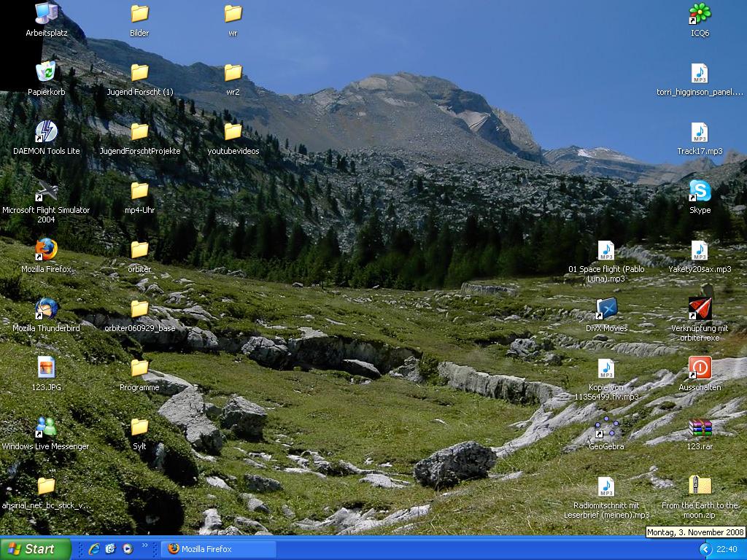
Task: Select Mozilla Thunderbird desktop shortcut
Action: click(46, 309)
